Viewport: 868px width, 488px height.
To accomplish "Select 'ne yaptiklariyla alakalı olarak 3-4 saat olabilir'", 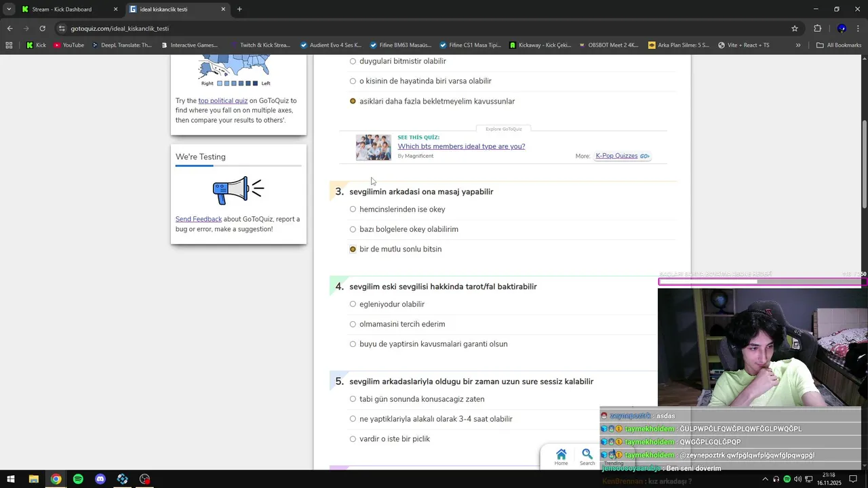I will click(353, 419).
